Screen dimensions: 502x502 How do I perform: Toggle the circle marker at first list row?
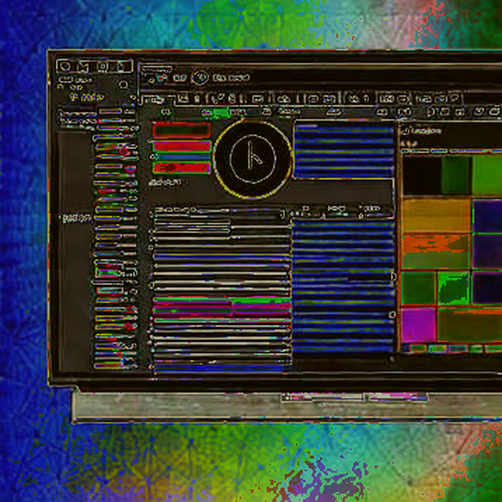point(152,214)
